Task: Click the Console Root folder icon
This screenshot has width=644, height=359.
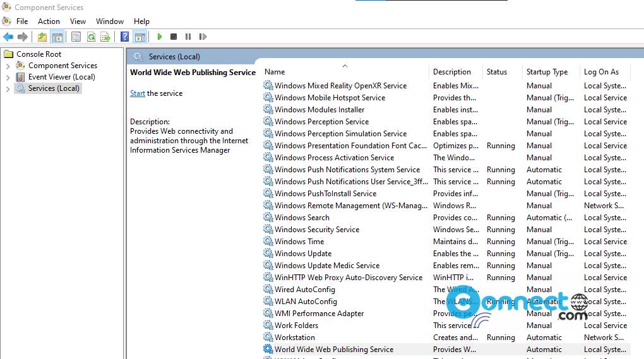Action: coord(9,54)
